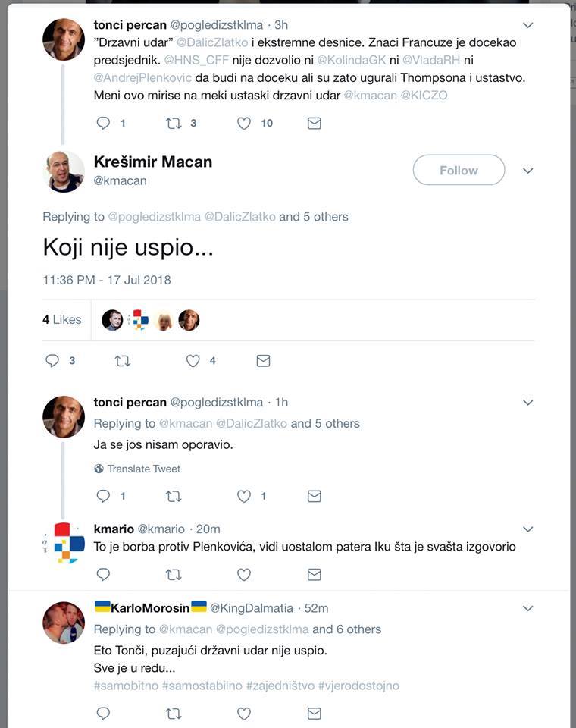Image resolution: width=576 pixels, height=728 pixels.
Task: Like tonci percan's "Drzavni udar" tweet
Action: click(x=244, y=123)
